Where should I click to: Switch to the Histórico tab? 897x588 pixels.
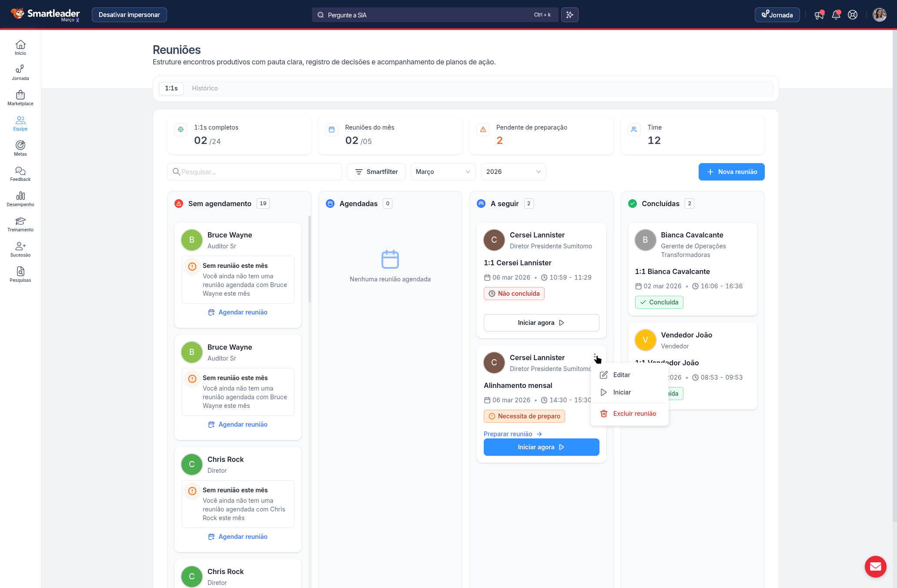pyautogui.click(x=205, y=88)
